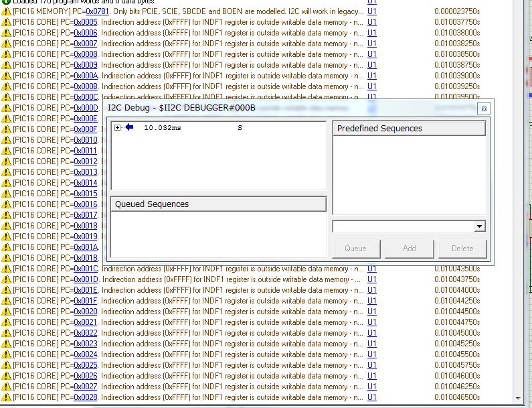This screenshot has width=532, height=408.
Task: Select the 10.032ms blue arrow icon
Action: point(129,127)
